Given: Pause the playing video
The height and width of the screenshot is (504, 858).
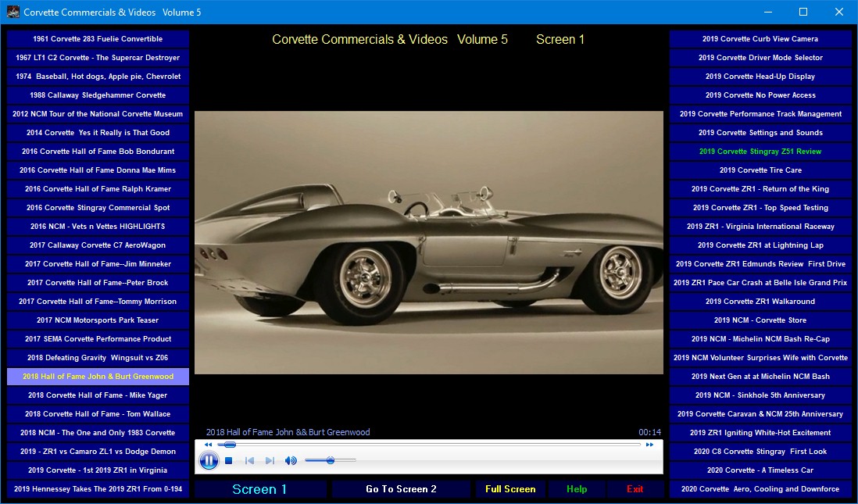Looking at the screenshot, I should [209, 460].
